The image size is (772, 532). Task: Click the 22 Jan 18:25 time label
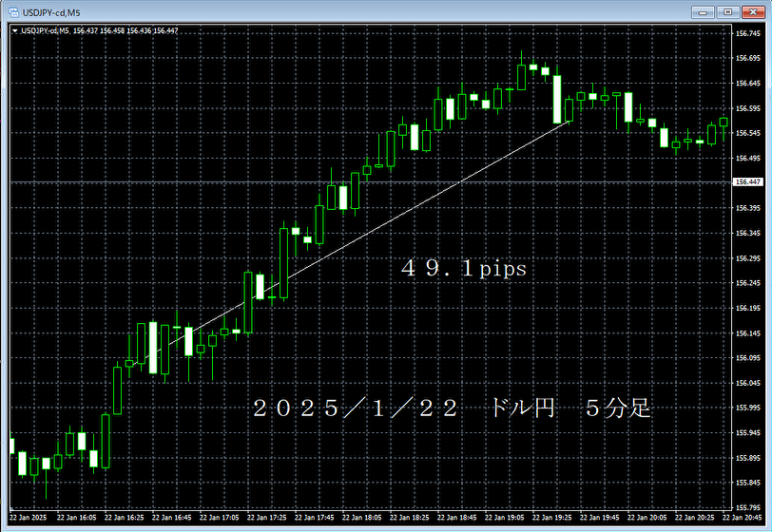409,517
